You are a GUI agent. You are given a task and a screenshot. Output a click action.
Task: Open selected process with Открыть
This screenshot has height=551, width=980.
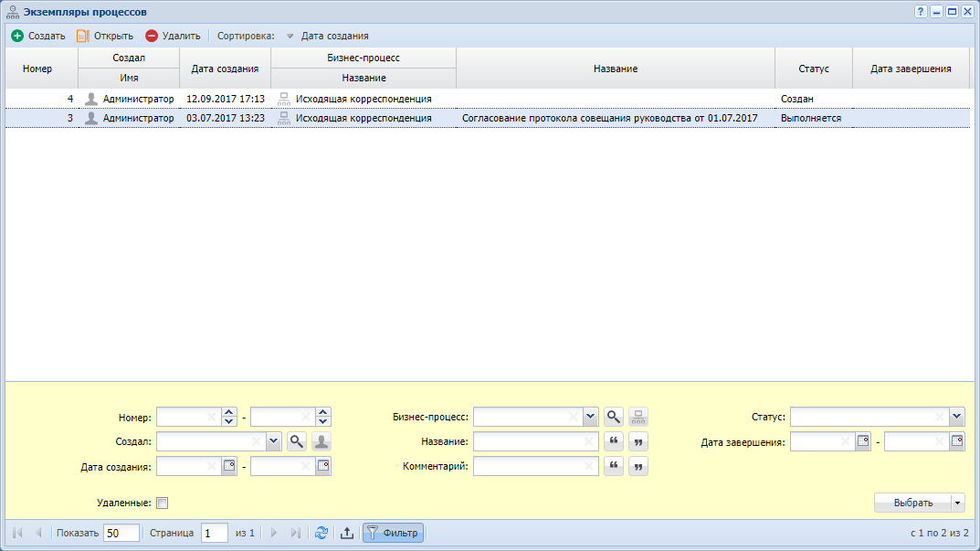coord(105,36)
